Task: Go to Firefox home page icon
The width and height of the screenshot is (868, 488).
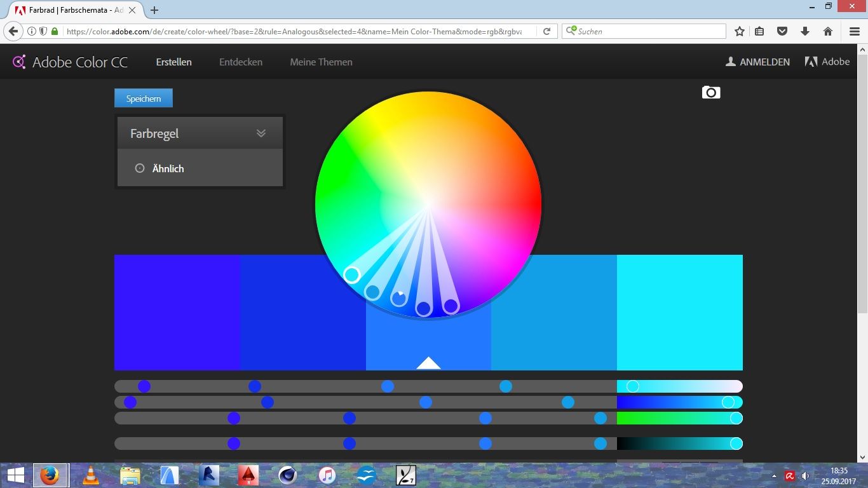Action: (x=828, y=31)
